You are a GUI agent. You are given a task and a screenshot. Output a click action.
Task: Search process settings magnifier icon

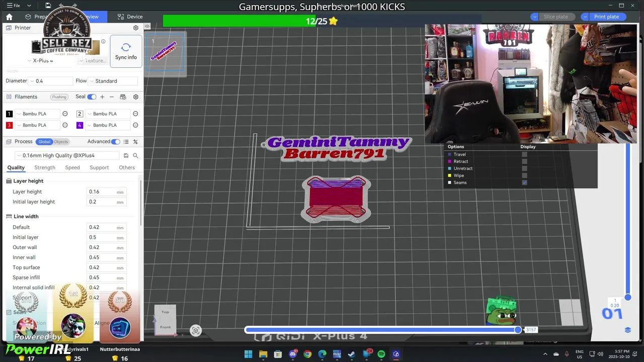(135, 156)
